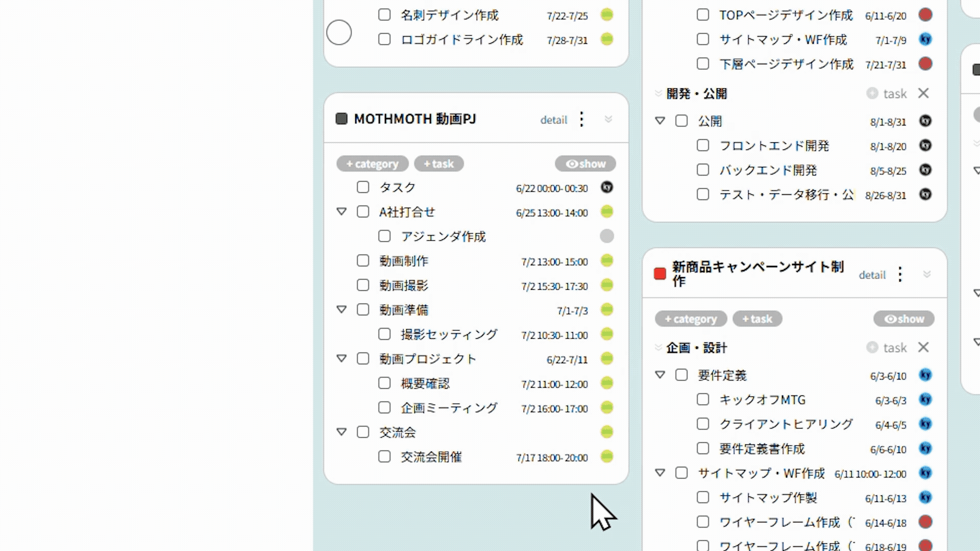Open detail for 新商品キャンペーンサイト制作
Screen dimensions: 980x551
click(872, 275)
